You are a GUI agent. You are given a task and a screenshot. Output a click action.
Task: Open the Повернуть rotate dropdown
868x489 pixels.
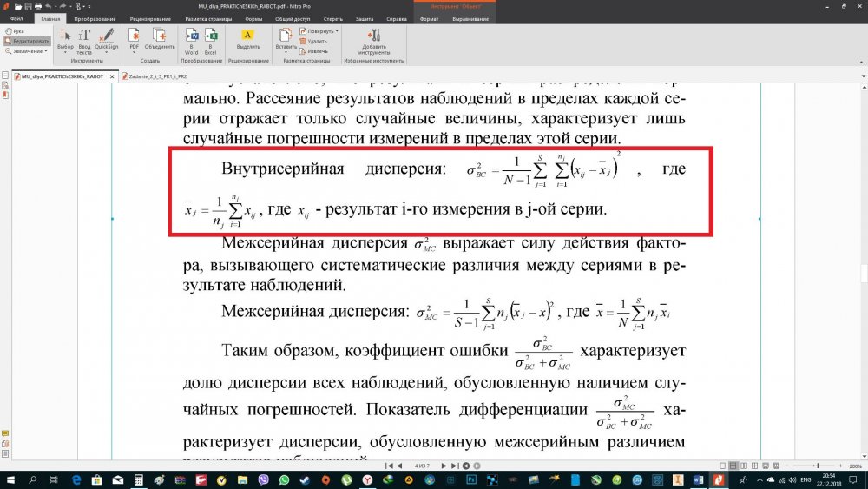(x=319, y=31)
